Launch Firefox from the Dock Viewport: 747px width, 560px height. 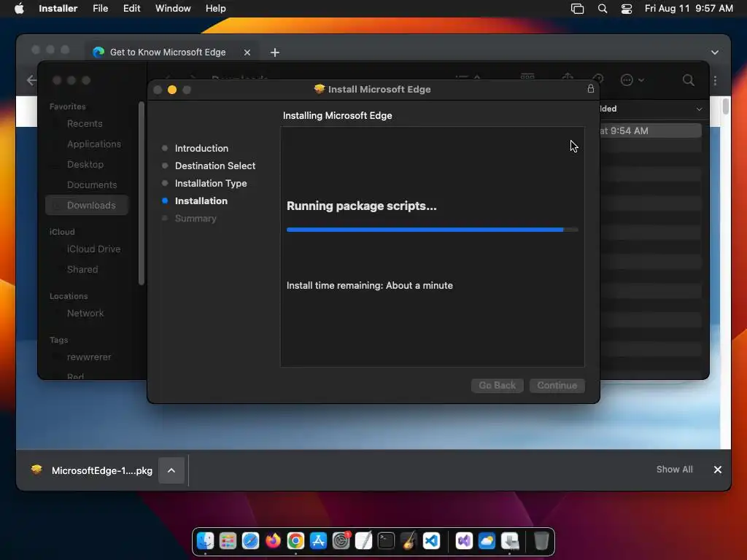(273, 541)
